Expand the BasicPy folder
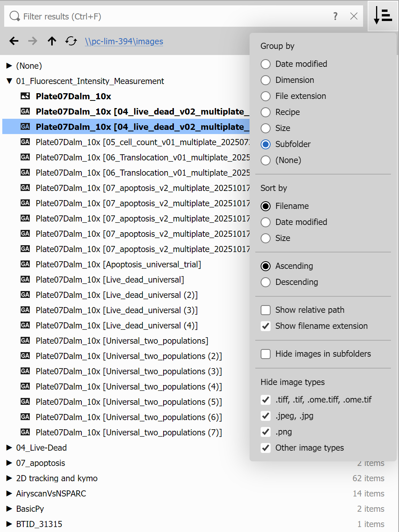This screenshot has height=532, width=399. (9, 509)
